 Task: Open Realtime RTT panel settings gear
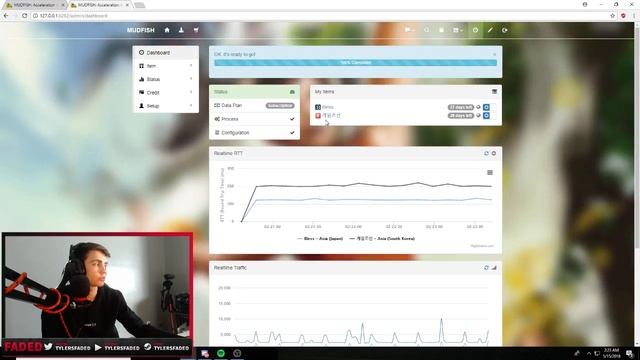click(494, 153)
